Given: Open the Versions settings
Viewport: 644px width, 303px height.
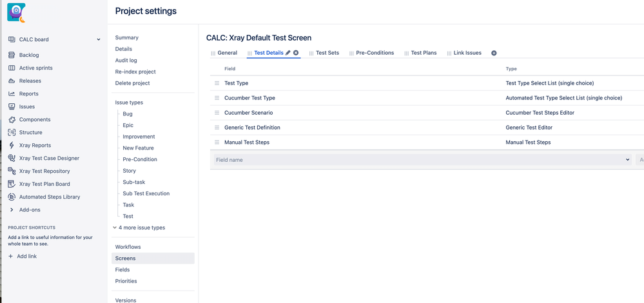Looking at the screenshot, I should point(126,300).
